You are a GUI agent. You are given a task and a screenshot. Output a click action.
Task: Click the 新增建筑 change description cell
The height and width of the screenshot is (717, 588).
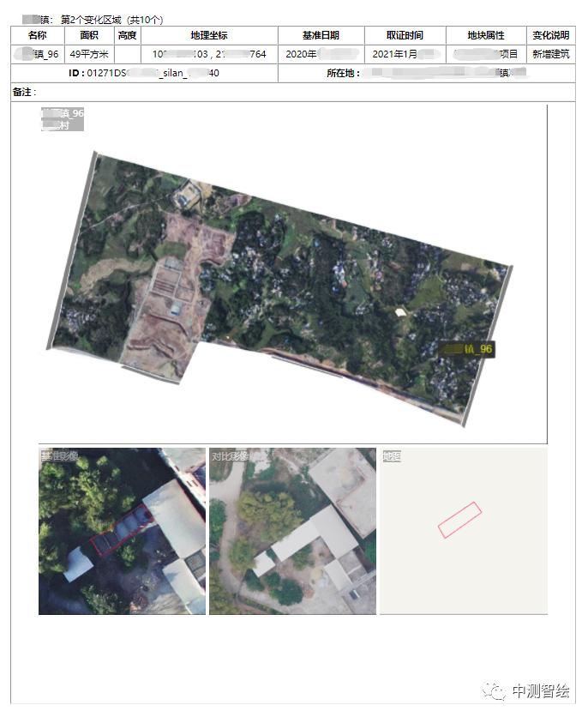[x=550, y=54]
